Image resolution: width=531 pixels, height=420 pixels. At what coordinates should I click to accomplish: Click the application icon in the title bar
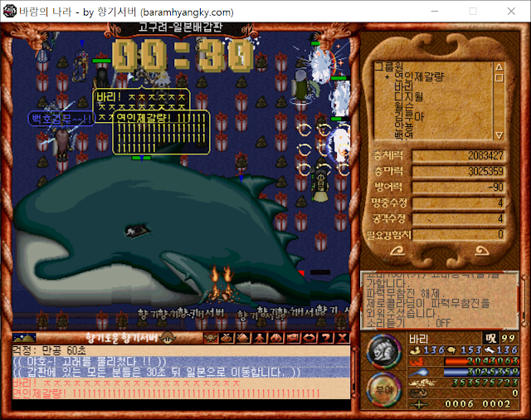[9, 11]
